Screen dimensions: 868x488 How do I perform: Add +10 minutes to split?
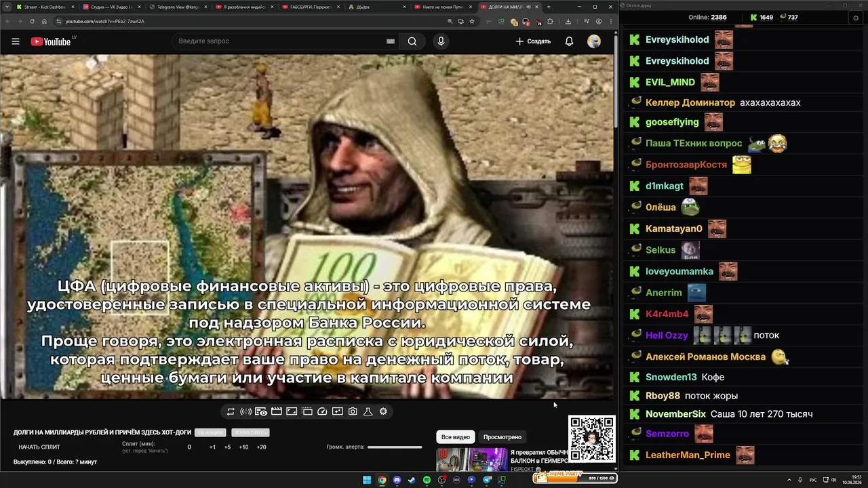(243, 447)
